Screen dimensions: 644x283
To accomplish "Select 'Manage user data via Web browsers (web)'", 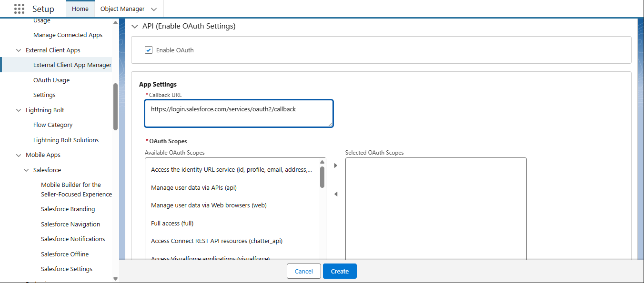I will 232,205.
